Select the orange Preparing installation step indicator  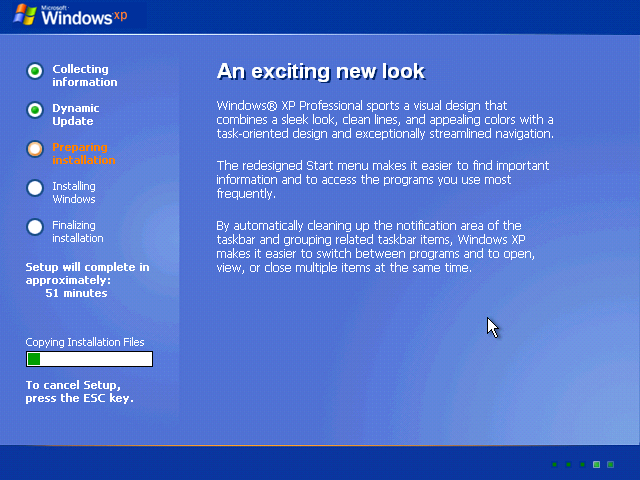click(35, 149)
